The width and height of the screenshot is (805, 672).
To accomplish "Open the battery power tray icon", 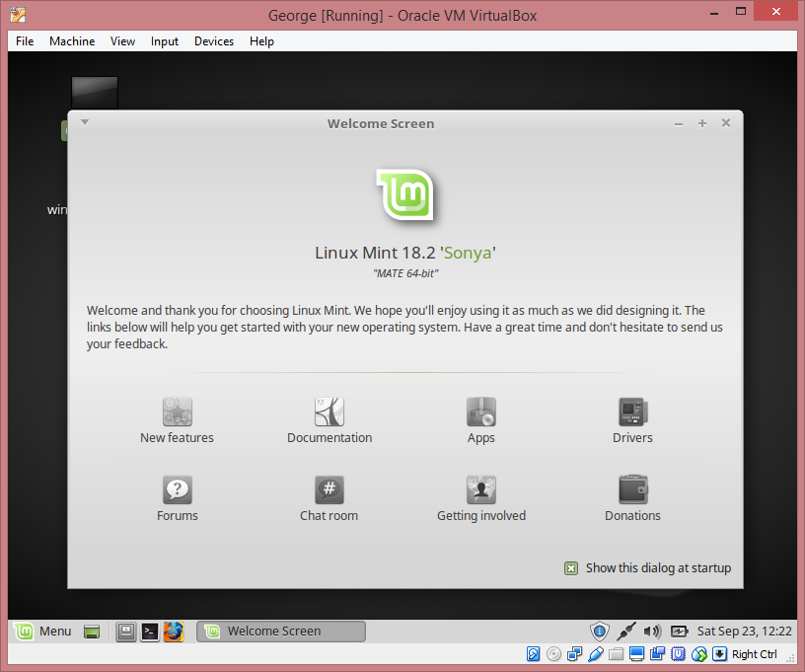I will (679, 631).
